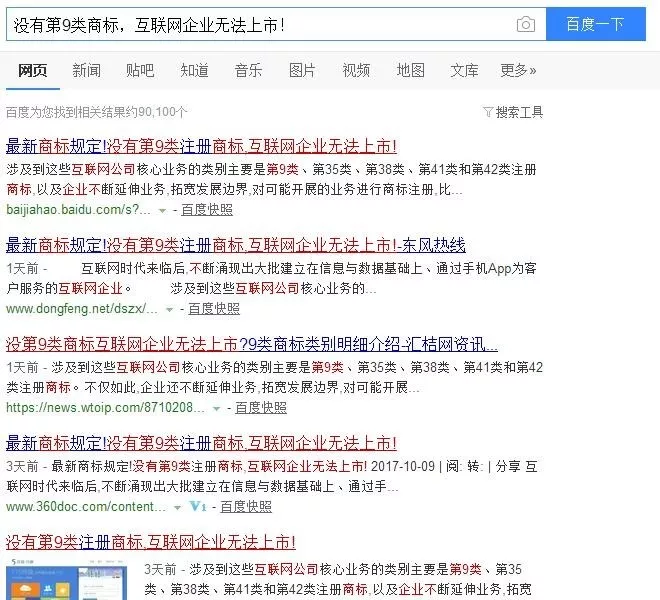The image size is (660, 600).
Task: Open the 贴吧 tab
Action: 140,70
